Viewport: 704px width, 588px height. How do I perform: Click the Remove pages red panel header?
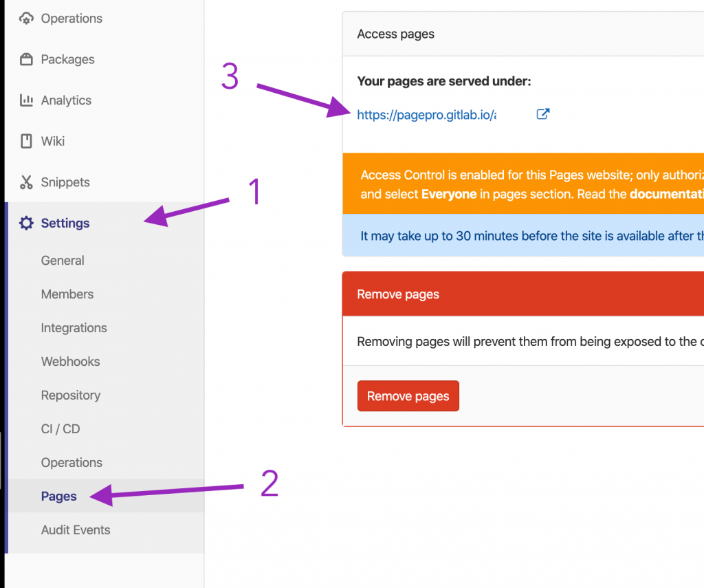pyautogui.click(x=523, y=294)
